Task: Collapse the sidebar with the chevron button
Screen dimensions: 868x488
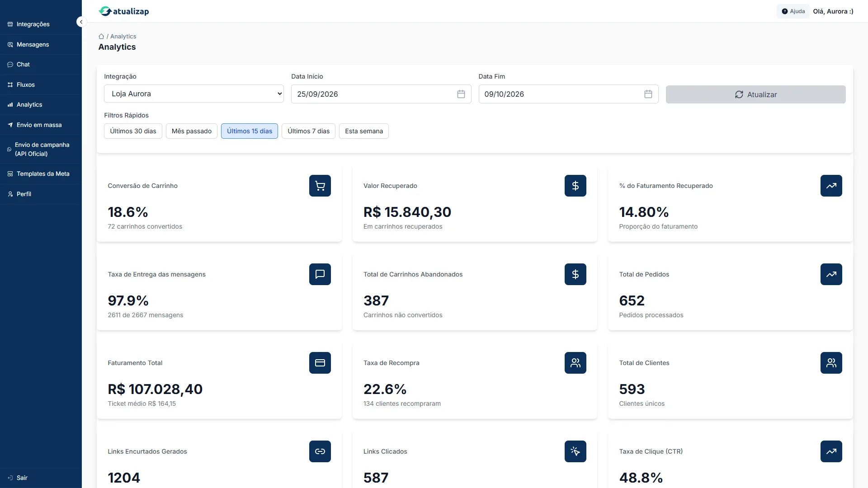Action: 81,22
